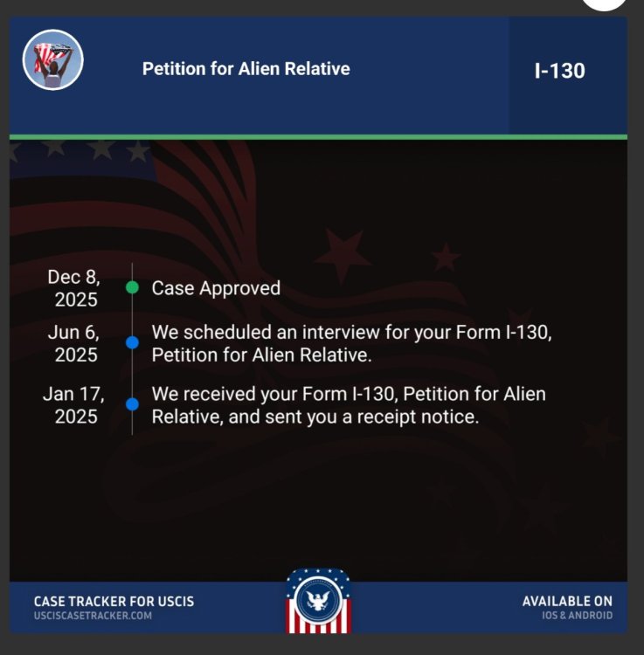
Task: Open the receipt notice status entry
Action: [349, 405]
